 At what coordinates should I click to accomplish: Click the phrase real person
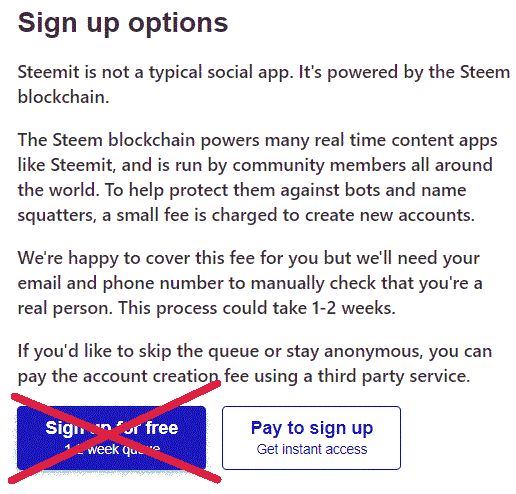tap(65, 308)
